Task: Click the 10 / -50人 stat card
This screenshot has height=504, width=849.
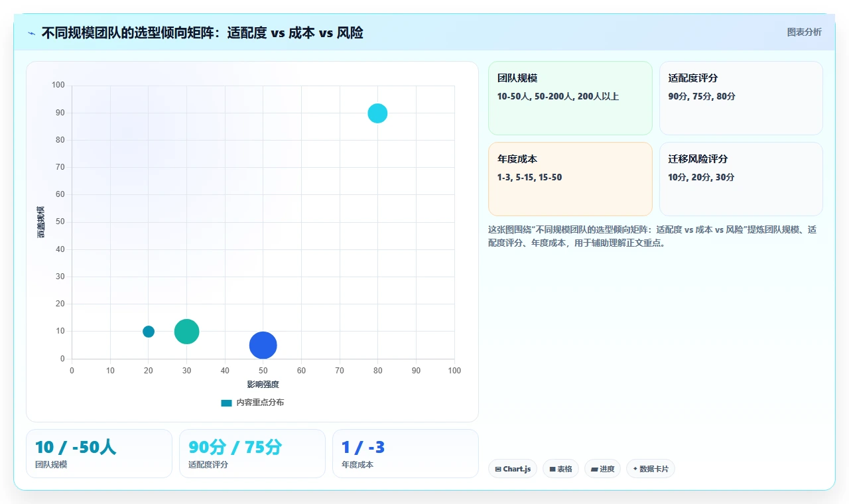Action: [99, 454]
